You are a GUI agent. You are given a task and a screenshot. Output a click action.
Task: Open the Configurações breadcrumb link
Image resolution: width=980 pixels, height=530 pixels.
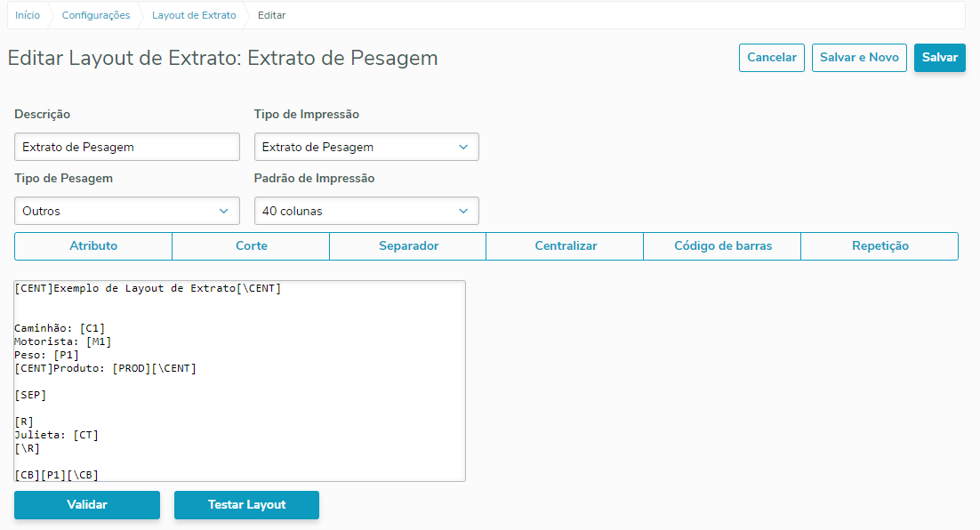(95, 15)
